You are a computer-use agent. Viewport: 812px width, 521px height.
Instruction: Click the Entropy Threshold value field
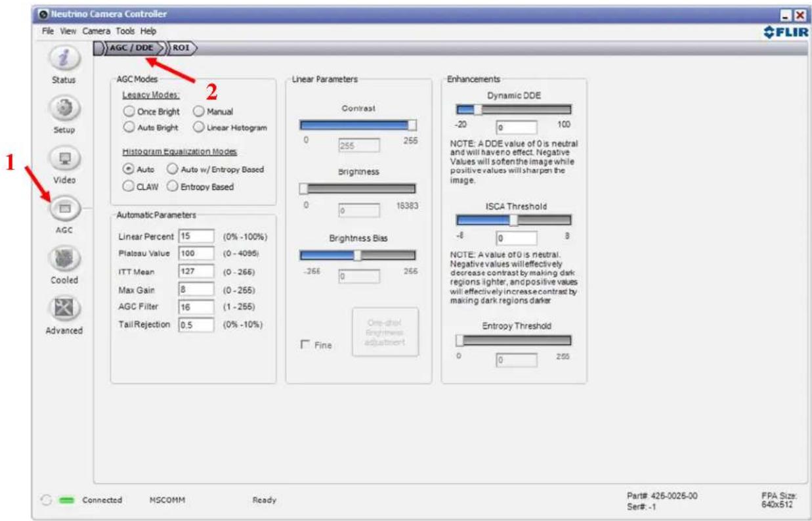point(516,360)
